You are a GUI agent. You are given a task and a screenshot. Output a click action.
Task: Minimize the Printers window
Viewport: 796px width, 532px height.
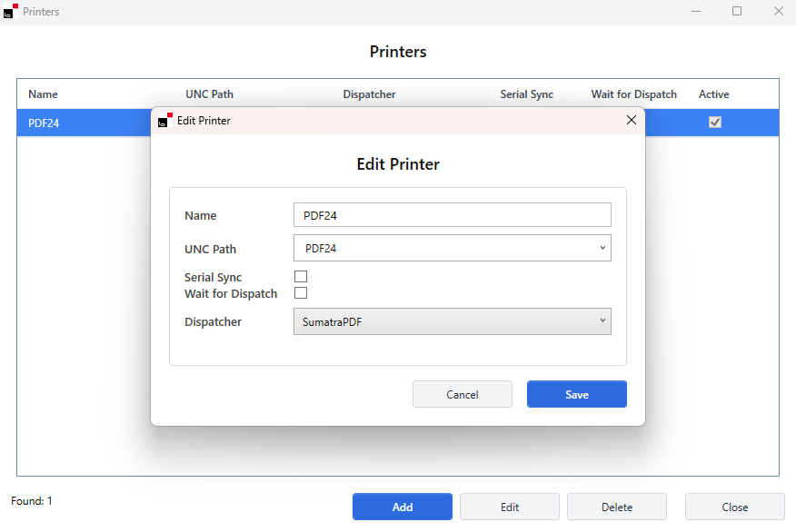click(x=695, y=12)
